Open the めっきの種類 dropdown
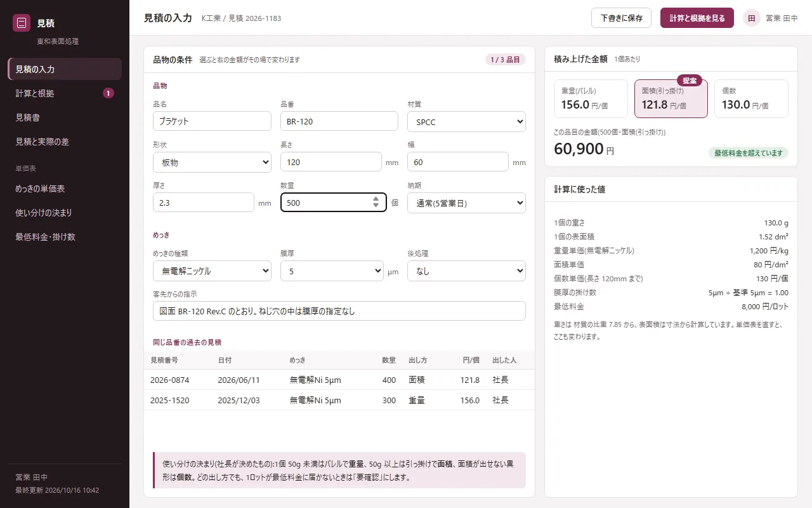Image resolution: width=812 pixels, height=508 pixels. [213, 271]
